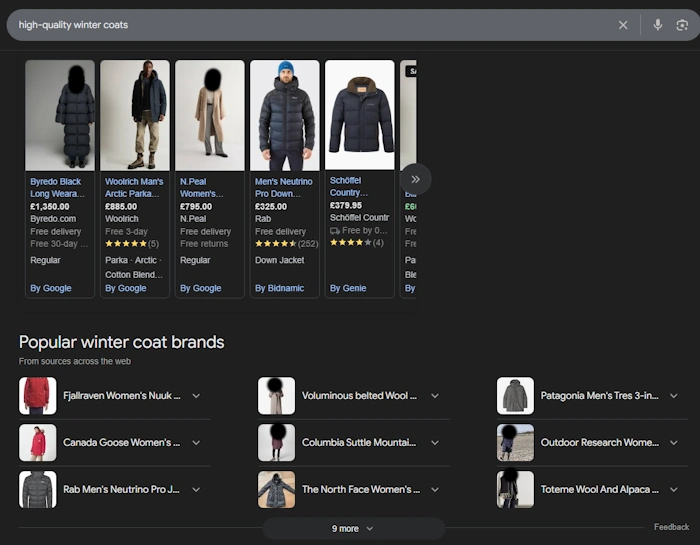This screenshot has width=700, height=545.
Task: Expand Outdoor Research Women's entry
Action: [x=674, y=443]
